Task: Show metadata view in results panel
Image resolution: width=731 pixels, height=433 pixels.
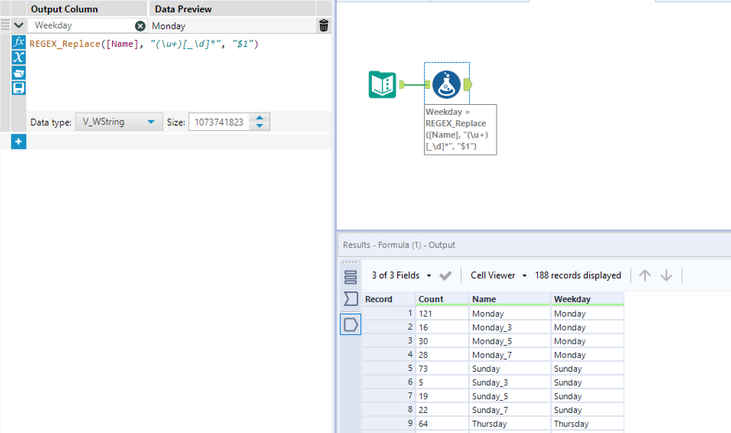Action: 351,299
